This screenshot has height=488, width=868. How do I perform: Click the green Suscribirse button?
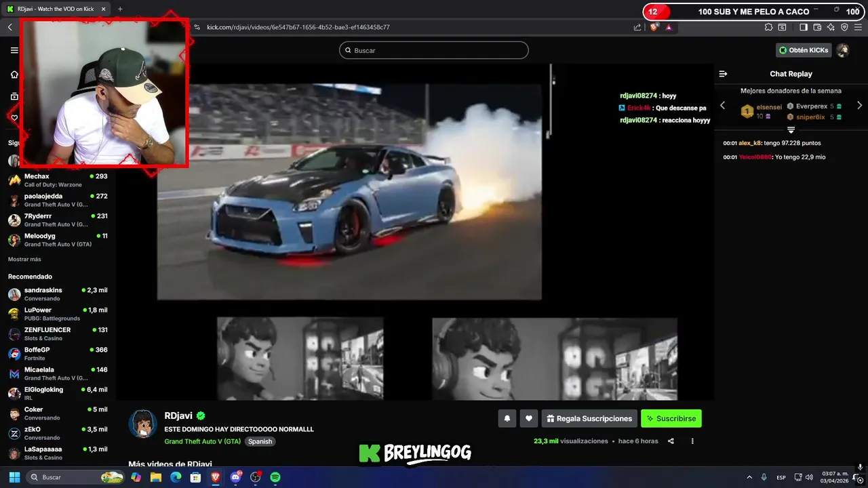coord(671,418)
